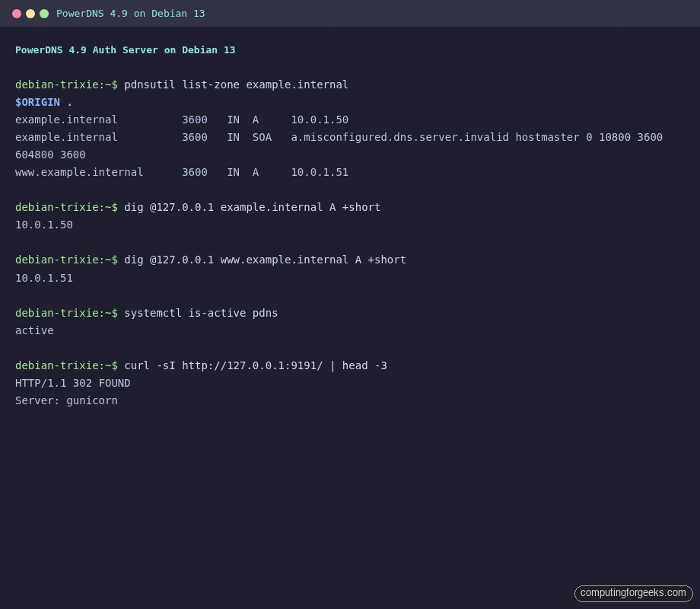Click 'head -3' in the curl command
This screenshot has width=700, height=609.
[x=364, y=365]
